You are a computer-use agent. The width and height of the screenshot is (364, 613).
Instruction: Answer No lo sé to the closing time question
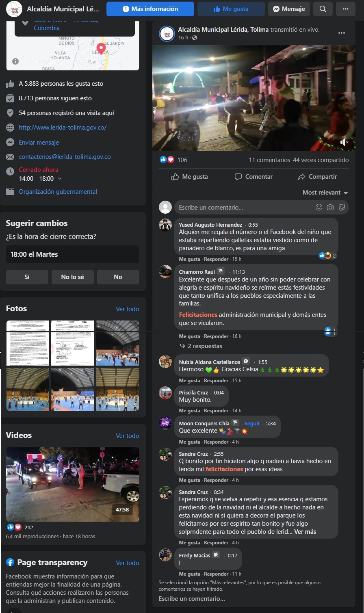73,277
